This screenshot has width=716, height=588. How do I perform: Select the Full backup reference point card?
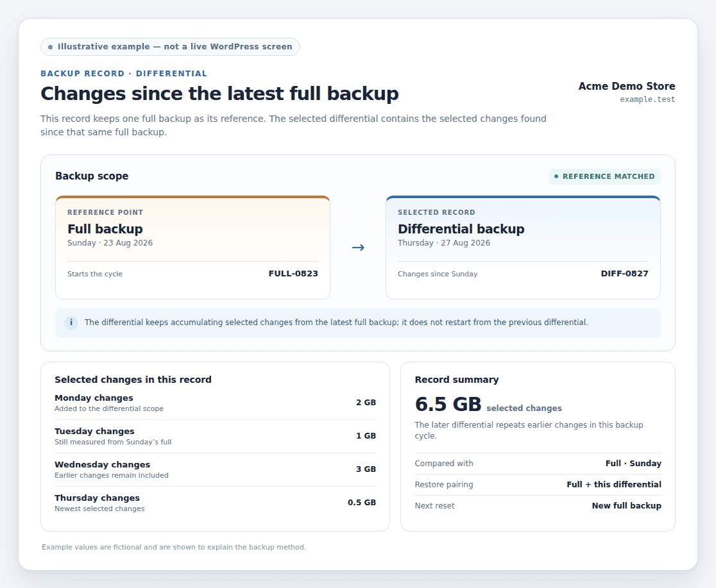coord(192,248)
